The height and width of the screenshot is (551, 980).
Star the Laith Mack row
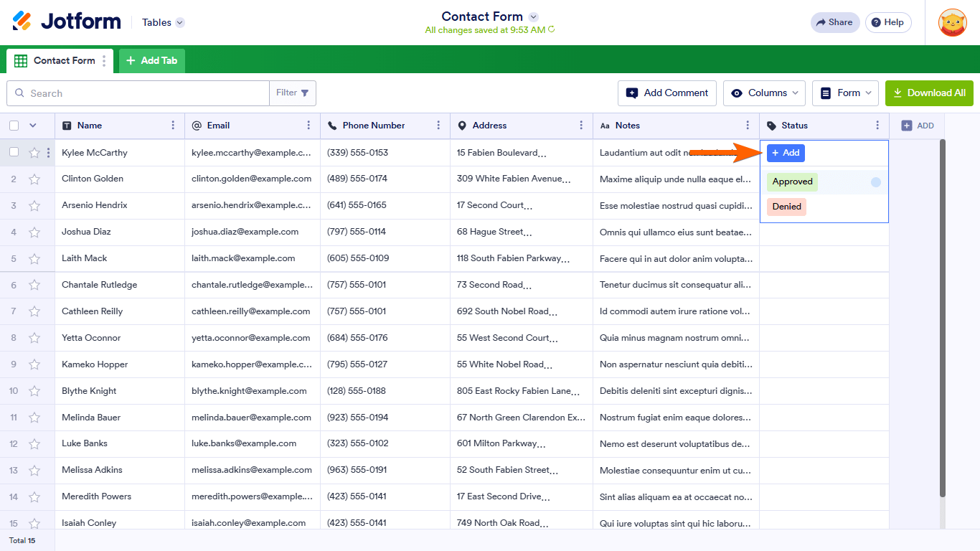34,259
